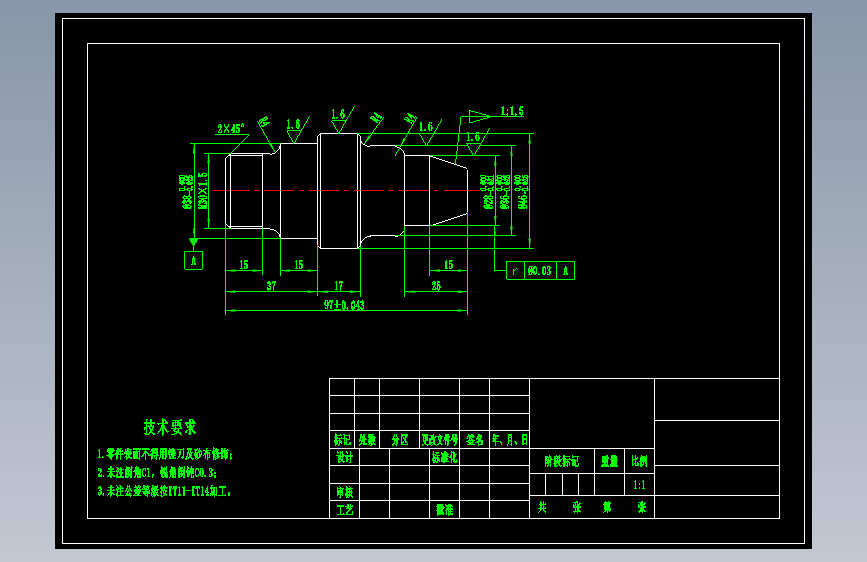Click the 2×45° chamfer callout

tap(231, 129)
